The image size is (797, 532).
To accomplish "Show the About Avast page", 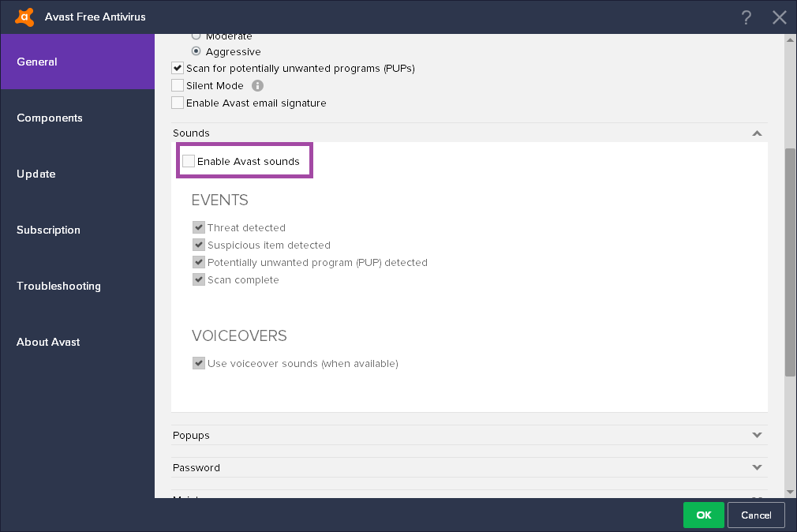I will tap(48, 342).
